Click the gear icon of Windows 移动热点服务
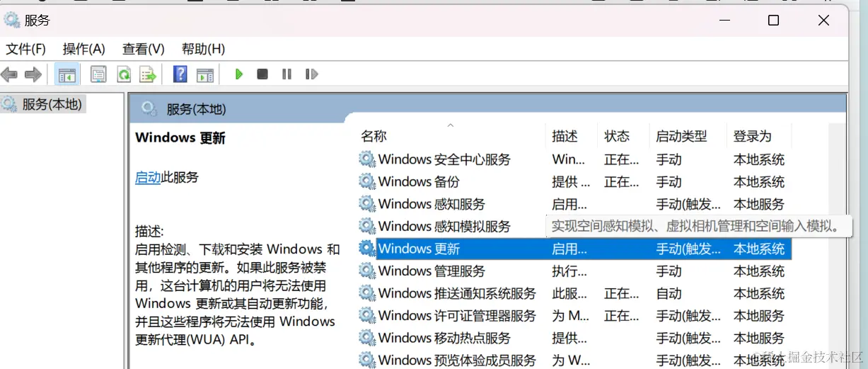The image size is (868, 369). 367,338
